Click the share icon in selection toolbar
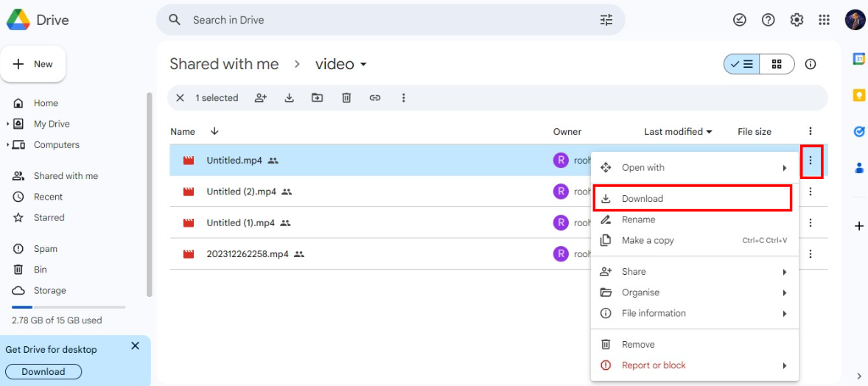868x386 pixels. (x=260, y=98)
